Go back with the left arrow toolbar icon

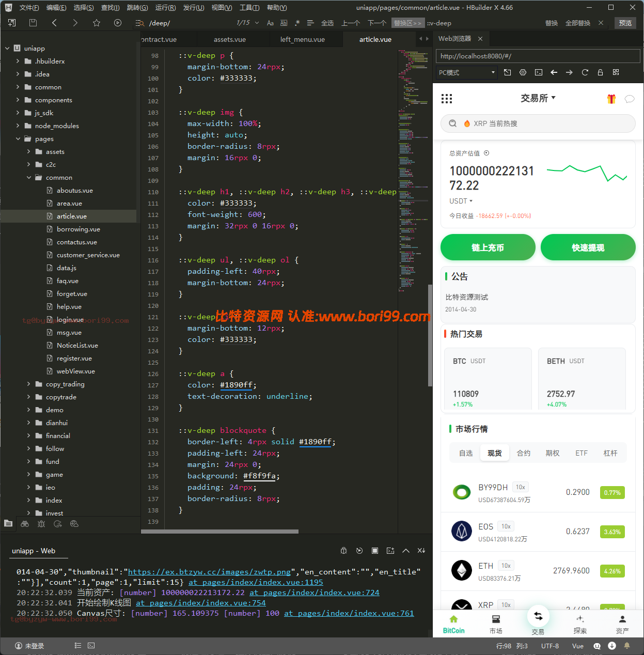point(54,23)
